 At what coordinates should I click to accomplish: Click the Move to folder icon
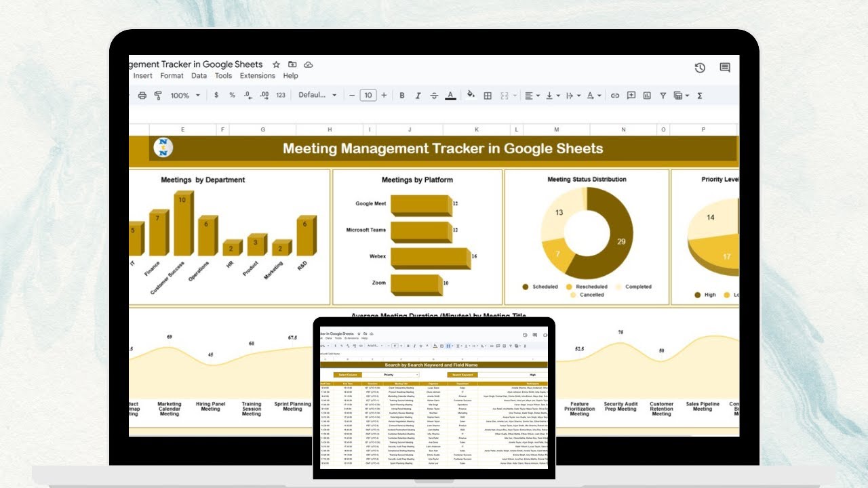click(292, 64)
